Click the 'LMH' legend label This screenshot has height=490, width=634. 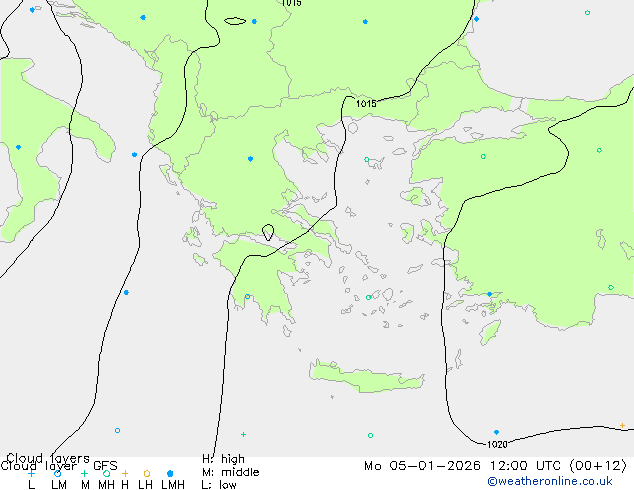[x=173, y=485]
